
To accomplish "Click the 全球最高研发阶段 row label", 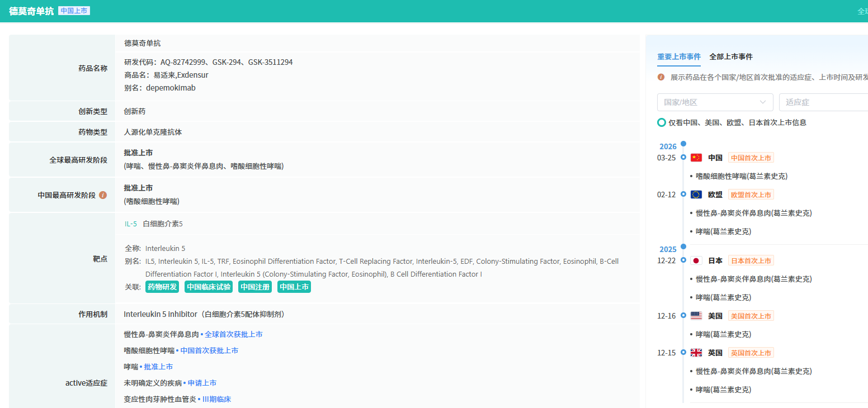I will click(78, 160).
